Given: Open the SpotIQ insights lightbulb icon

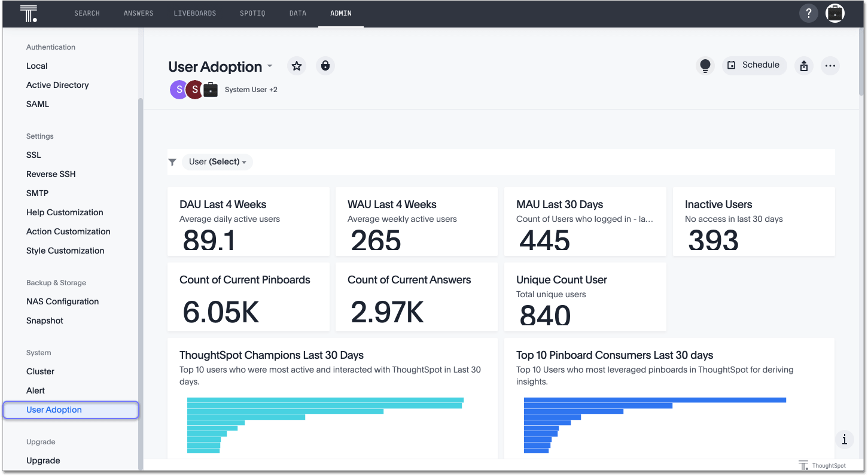Looking at the screenshot, I should (x=705, y=65).
